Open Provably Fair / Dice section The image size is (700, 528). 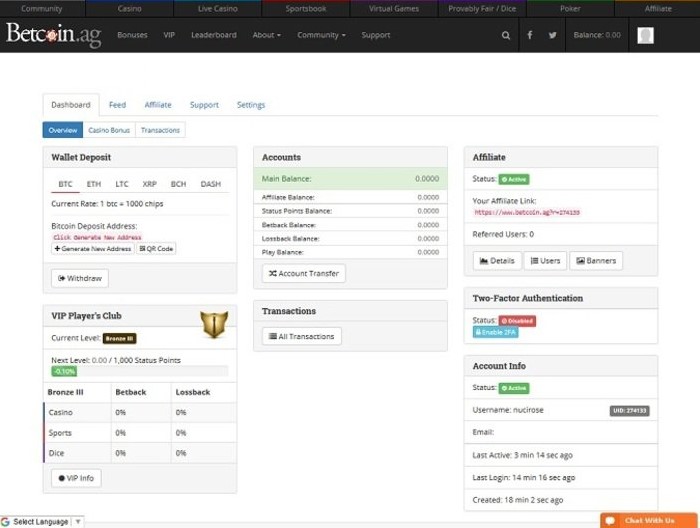[482, 8]
